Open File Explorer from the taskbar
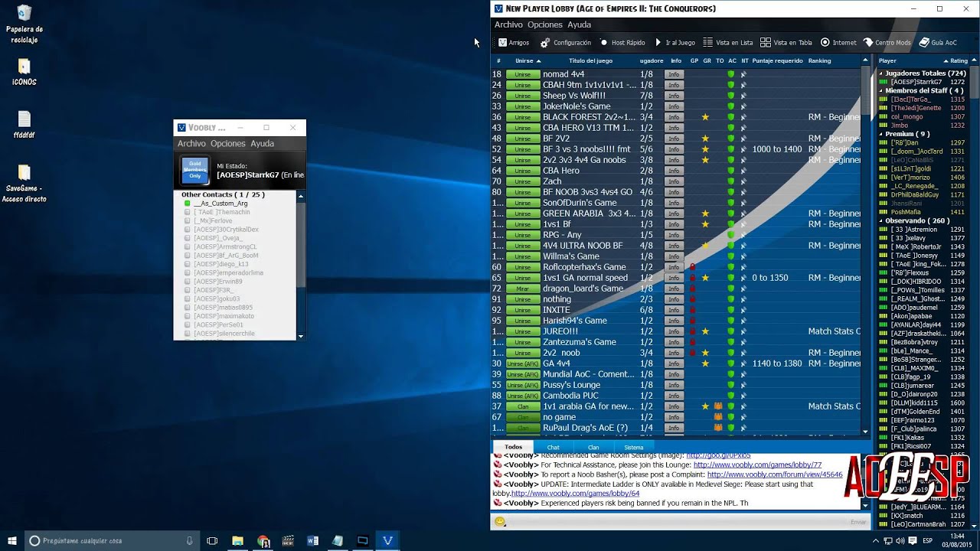 (x=238, y=540)
